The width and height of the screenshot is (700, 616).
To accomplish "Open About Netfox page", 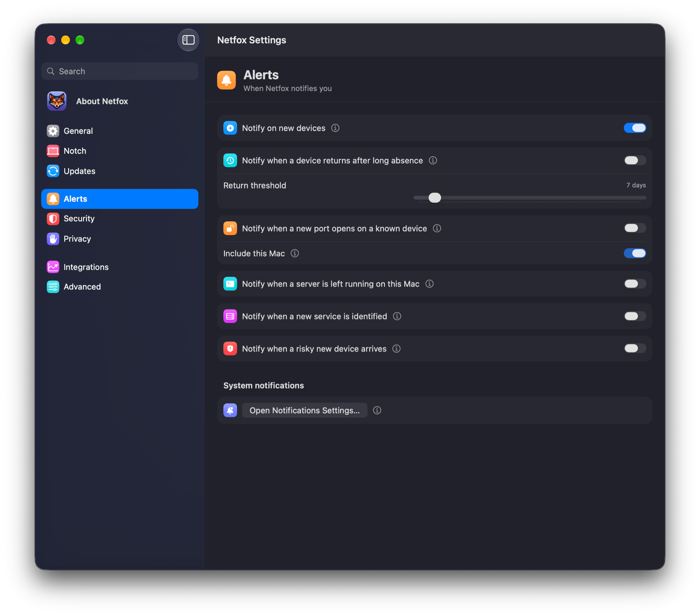I will pos(120,101).
